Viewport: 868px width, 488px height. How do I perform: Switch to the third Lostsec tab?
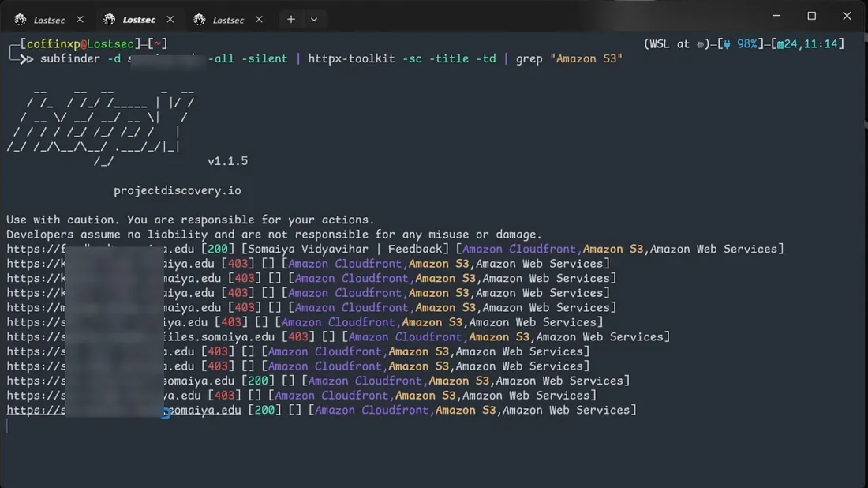[x=227, y=20]
